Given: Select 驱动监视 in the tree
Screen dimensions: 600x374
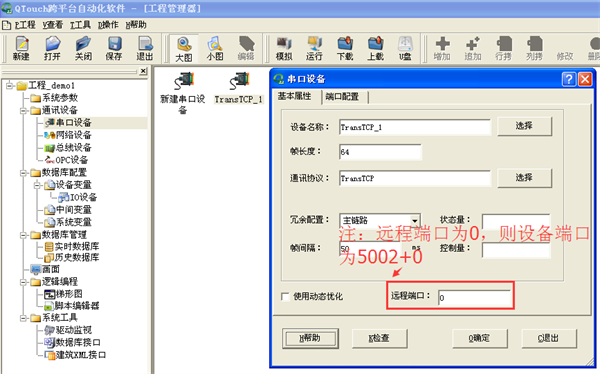Looking at the screenshot, I should click(x=68, y=330).
